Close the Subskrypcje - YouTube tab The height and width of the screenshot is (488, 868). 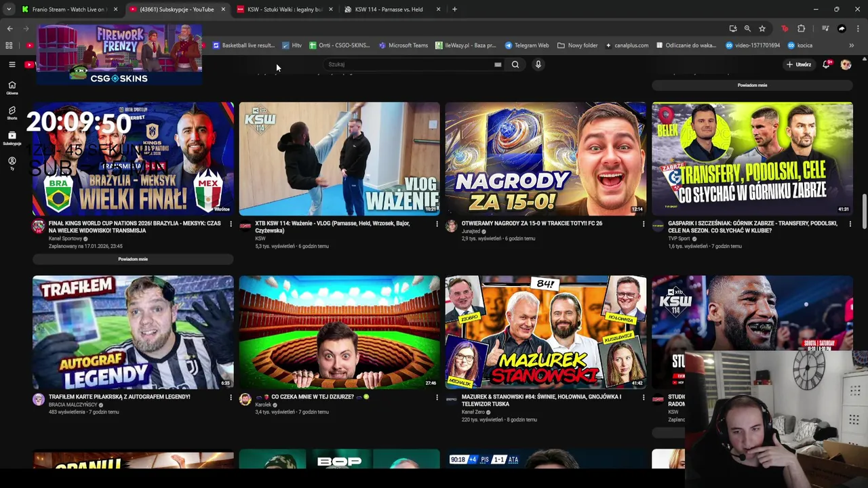tap(223, 9)
